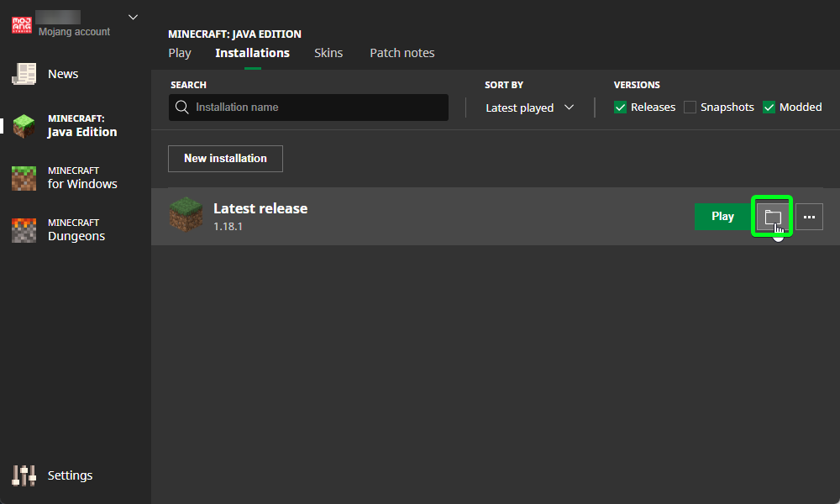The image size is (840, 504).
Task: Switch to the Play tab
Action: click(180, 53)
